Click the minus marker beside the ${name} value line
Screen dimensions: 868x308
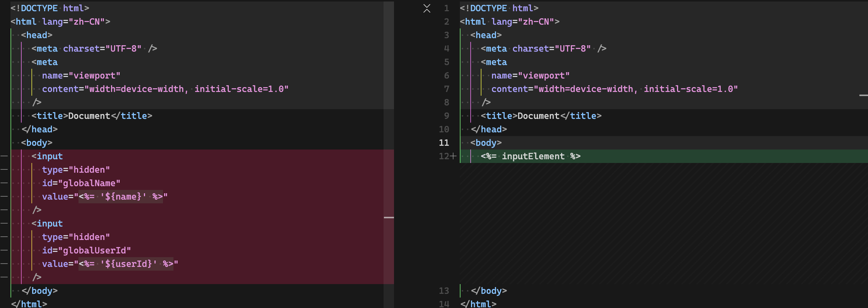(4, 197)
